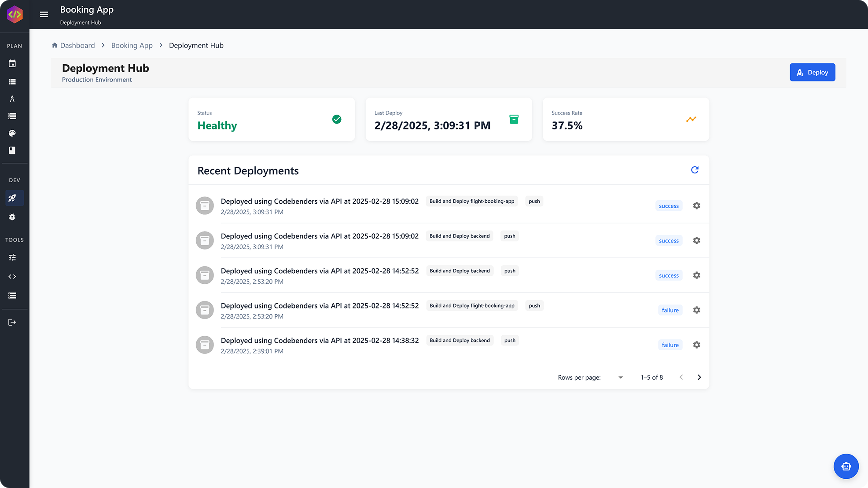Click the Recent Deployments heading
This screenshot has width=868, height=488.
point(248,171)
